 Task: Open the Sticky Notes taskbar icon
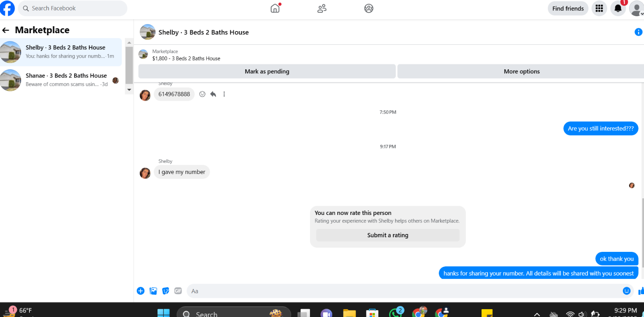point(487,313)
